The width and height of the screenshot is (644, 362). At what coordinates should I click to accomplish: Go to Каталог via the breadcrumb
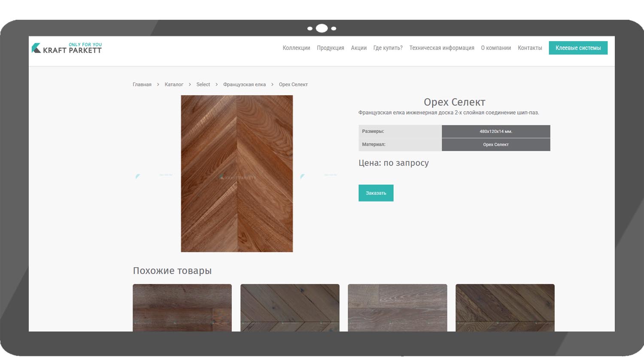click(174, 85)
